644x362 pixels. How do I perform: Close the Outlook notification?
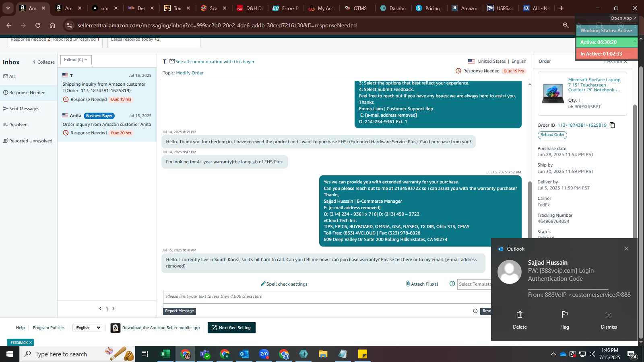(x=626, y=249)
